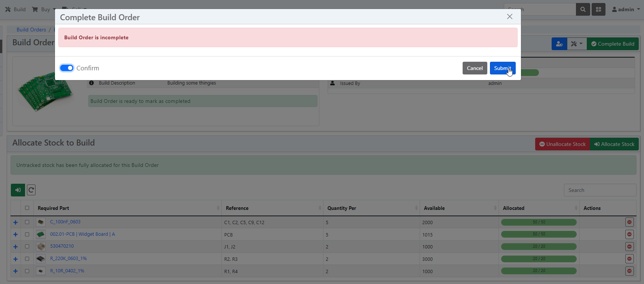This screenshot has height=284, width=644.
Task: Click the unallocate icon for the R_10R_0402_1% row
Action: click(x=629, y=271)
